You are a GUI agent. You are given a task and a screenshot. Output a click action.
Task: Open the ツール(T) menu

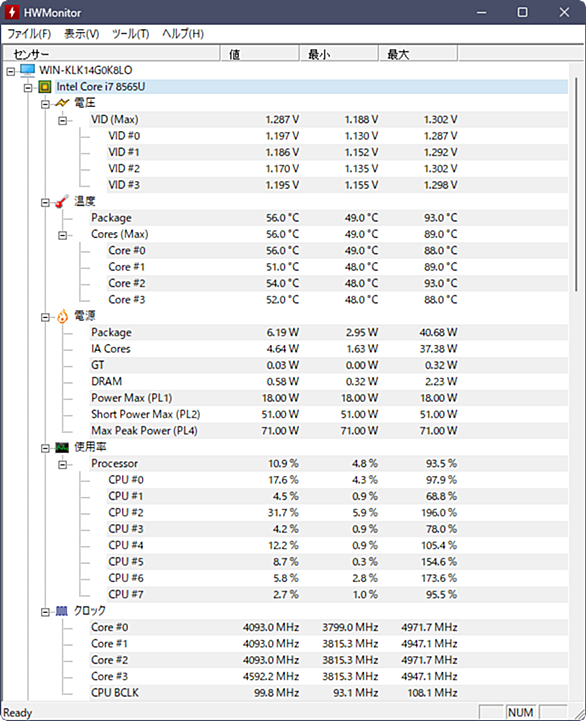(x=131, y=34)
